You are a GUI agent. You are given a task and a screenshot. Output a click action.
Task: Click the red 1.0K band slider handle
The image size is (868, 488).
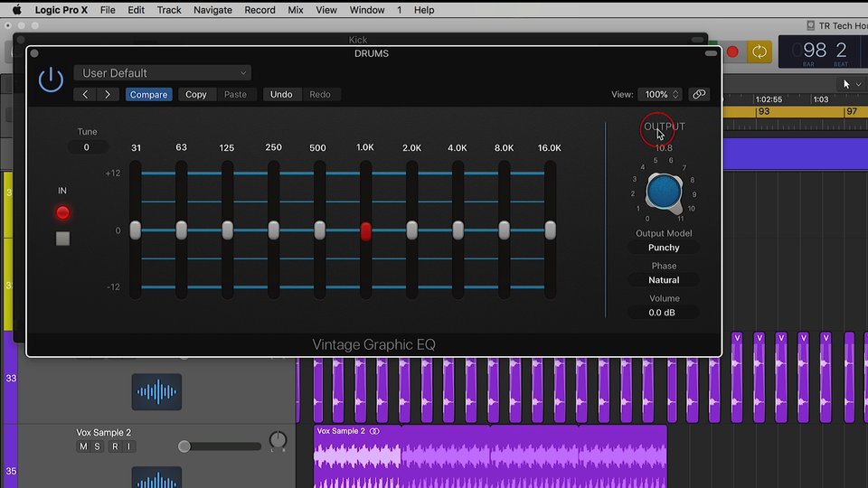pos(366,231)
